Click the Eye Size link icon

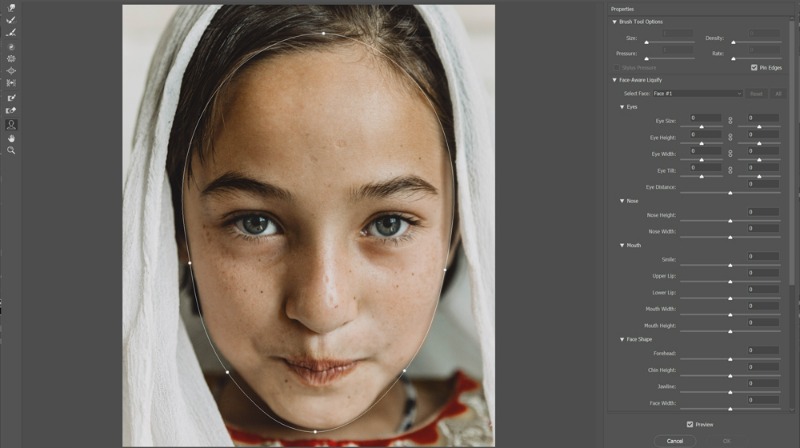tap(730, 119)
